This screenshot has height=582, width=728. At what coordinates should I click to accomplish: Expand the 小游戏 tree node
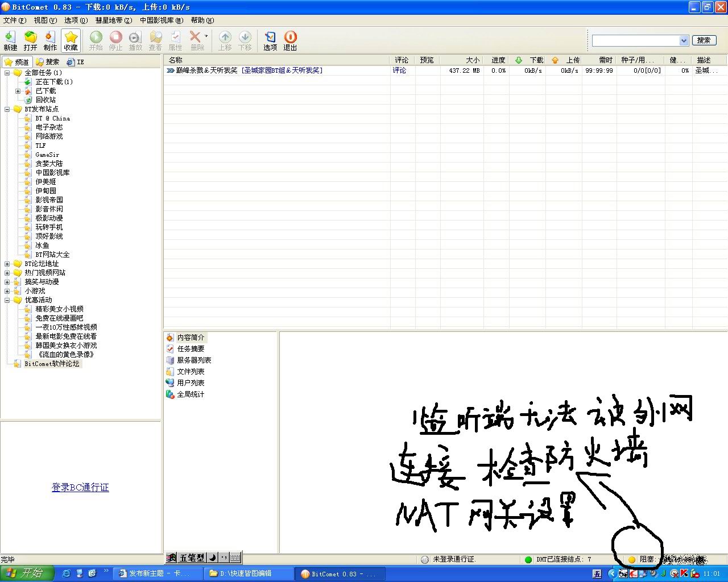7,291
